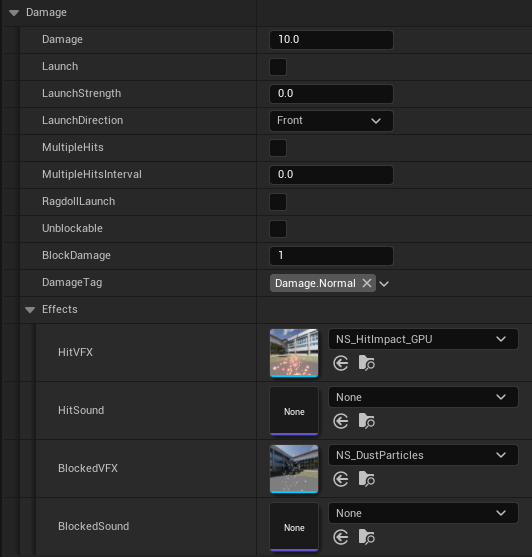Toggle the MultipleHits checkbox
Screen dimensions: 532x557
point(278,148)
